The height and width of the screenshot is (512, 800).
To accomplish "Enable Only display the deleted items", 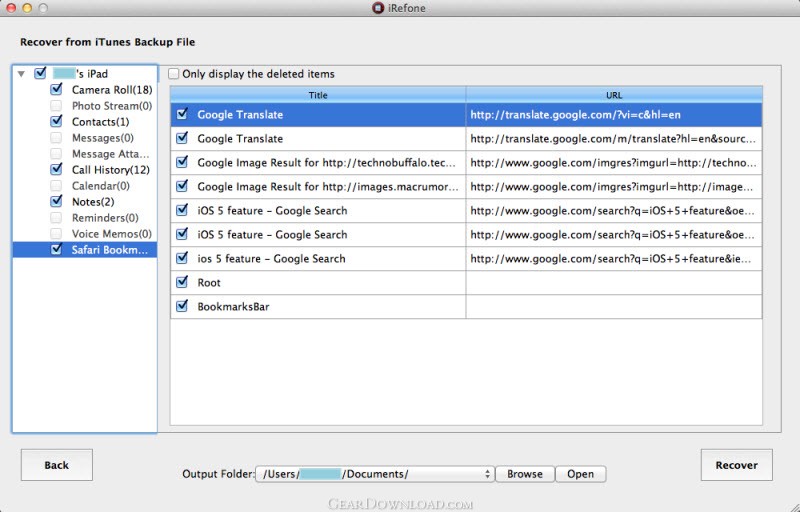I will 173,74.
